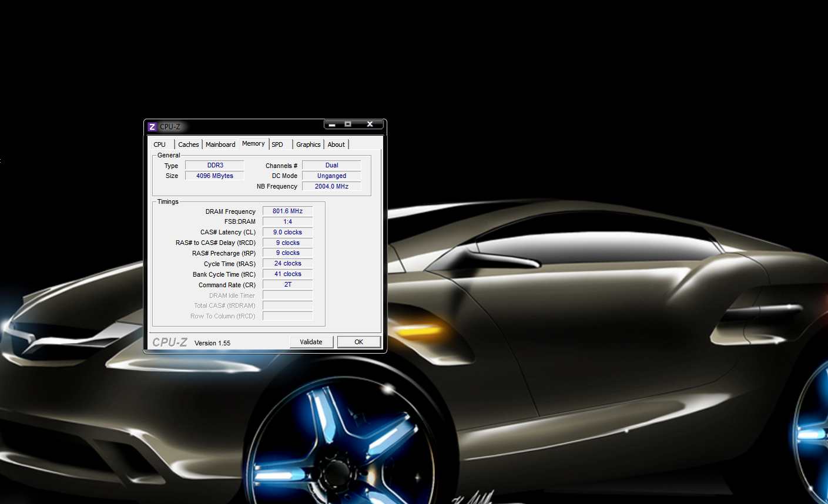
Task: Click the 2004.0 MHz NB Frequency value
Action: tap(331, 187)
